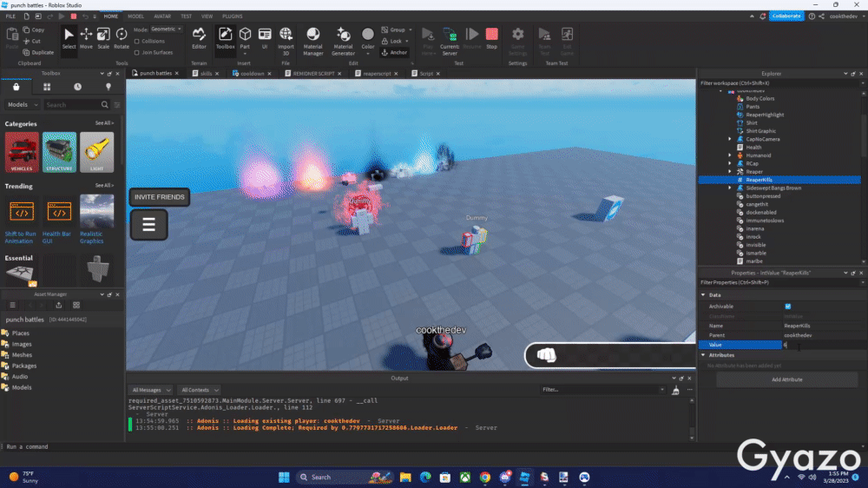Toggle the Archivable property checkbox
The width and height of the screenshot is (868, 488).
coord(788,307)
